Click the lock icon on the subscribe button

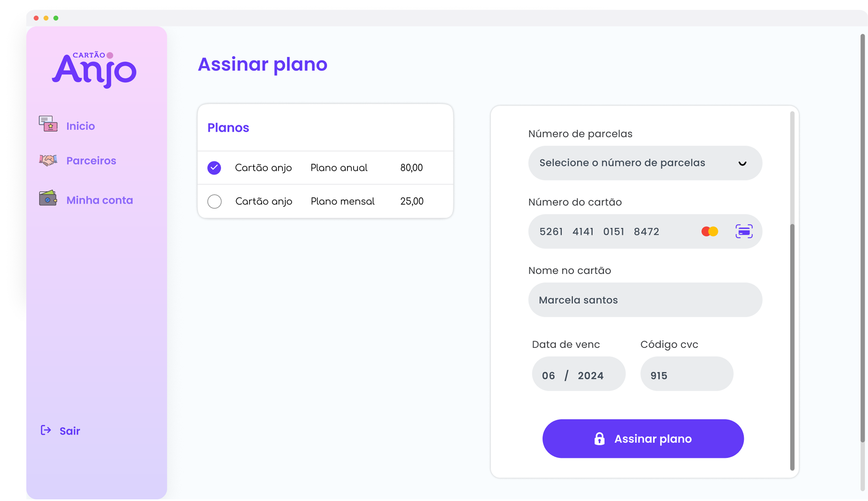pyautogui.click(x=599, y=439)
